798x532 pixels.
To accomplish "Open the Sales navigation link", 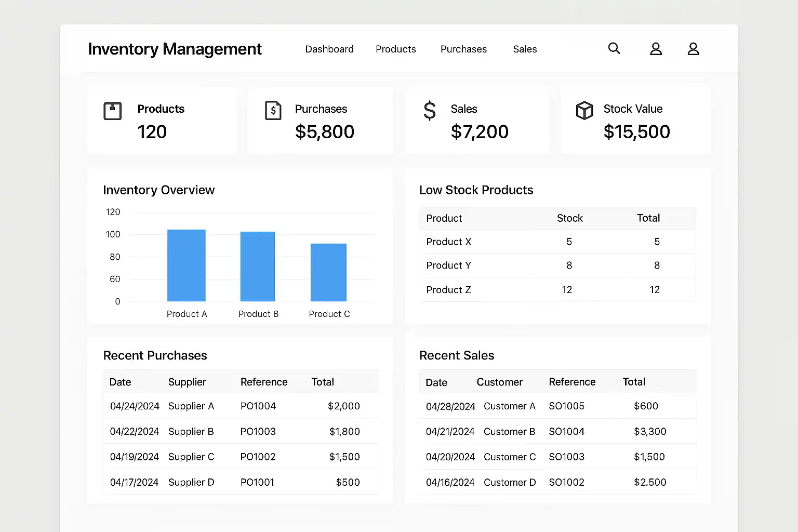I will point(525,49).
